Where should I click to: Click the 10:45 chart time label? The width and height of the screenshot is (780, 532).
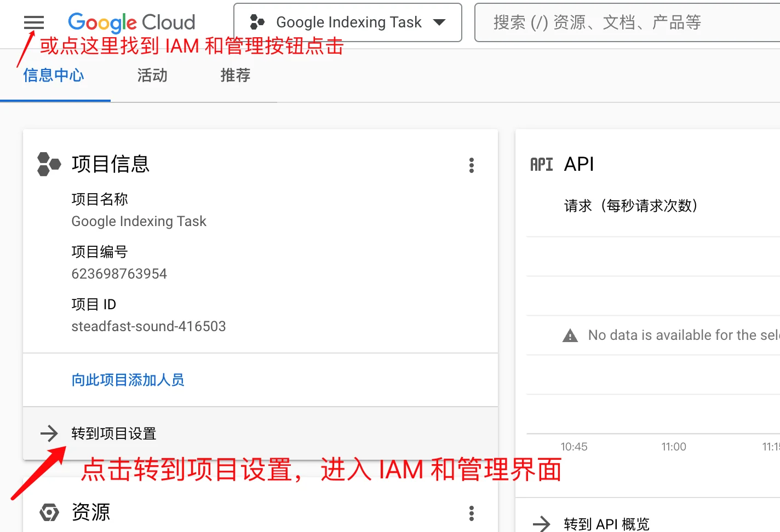(x=574, y=447)
